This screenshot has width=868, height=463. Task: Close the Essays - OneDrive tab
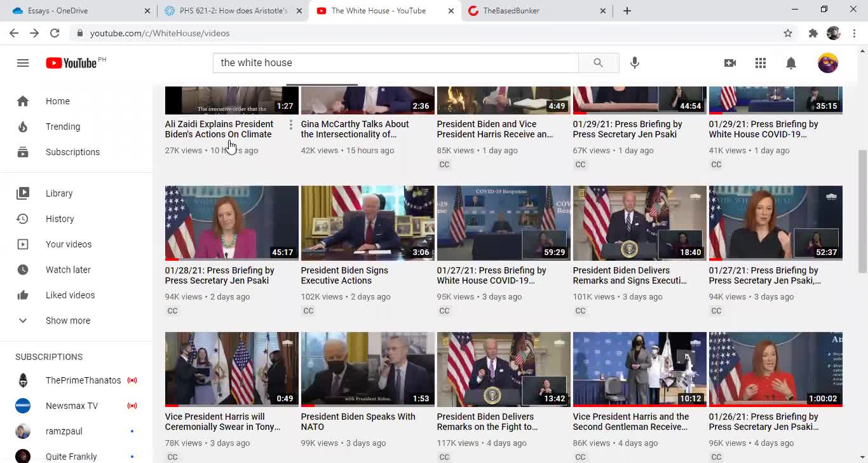coord(147,11)
